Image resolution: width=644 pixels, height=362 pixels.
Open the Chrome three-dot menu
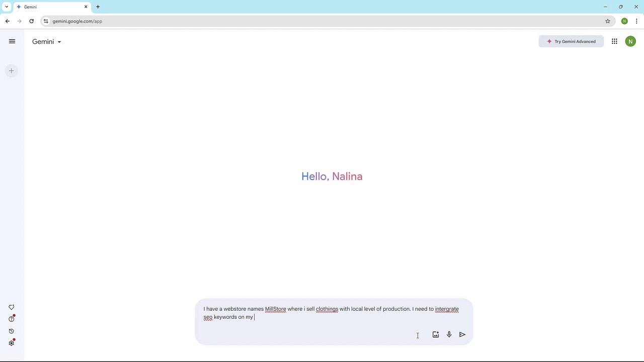tap(636, 21)
